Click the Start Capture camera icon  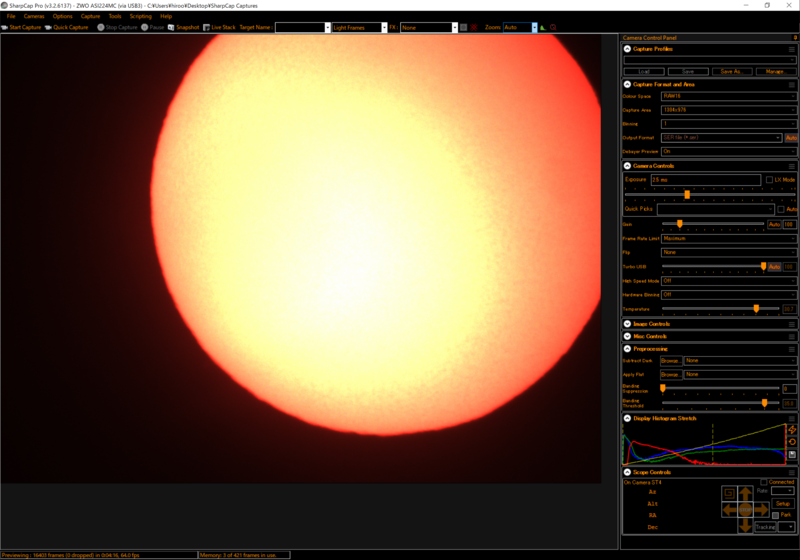[5, 28]
